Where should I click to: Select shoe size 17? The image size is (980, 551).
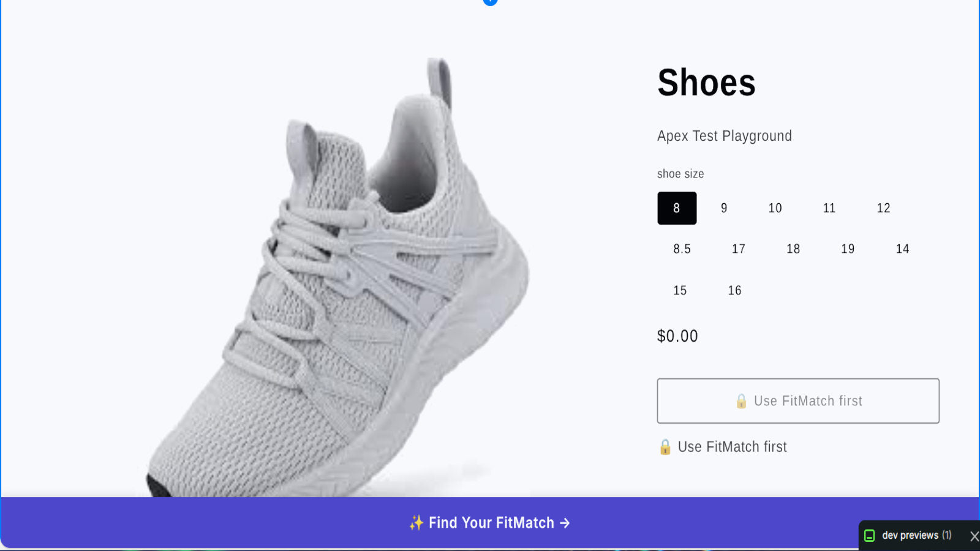[x=739, y=249]
